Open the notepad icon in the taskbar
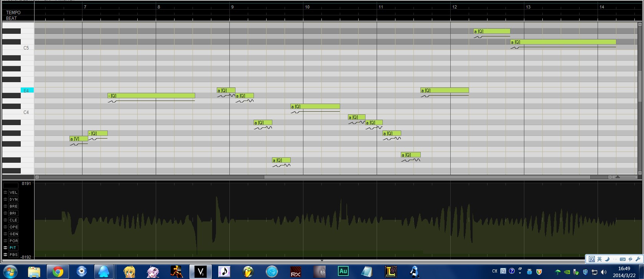Image resolution: width=644 pixels, height=279 pixels. (367, 272)
